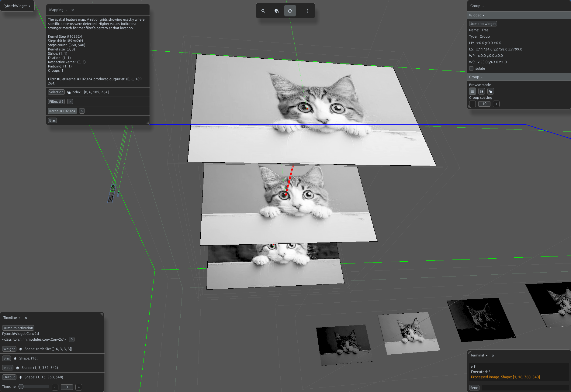Click the Bias button in Mapping panel
The width and height of the screenshot is (571, 392).
point(53,120)
